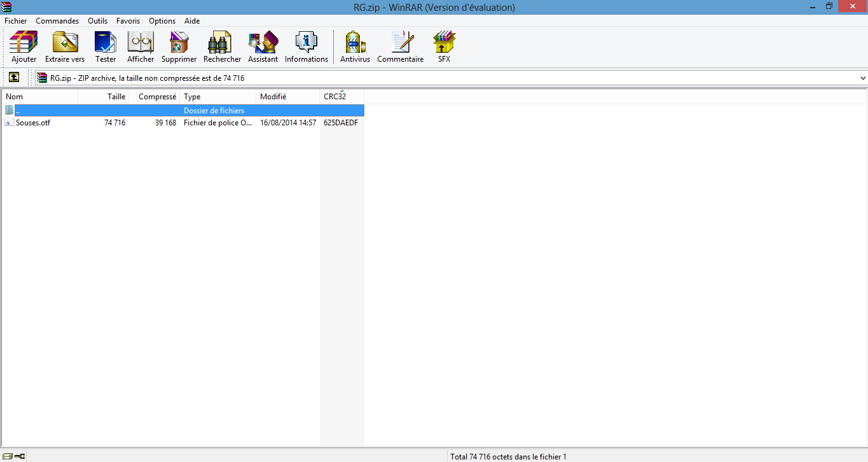Open the Commandes menu
This screenshot has height=462, width=868.
pyautogui.click(x=57, y=21)
